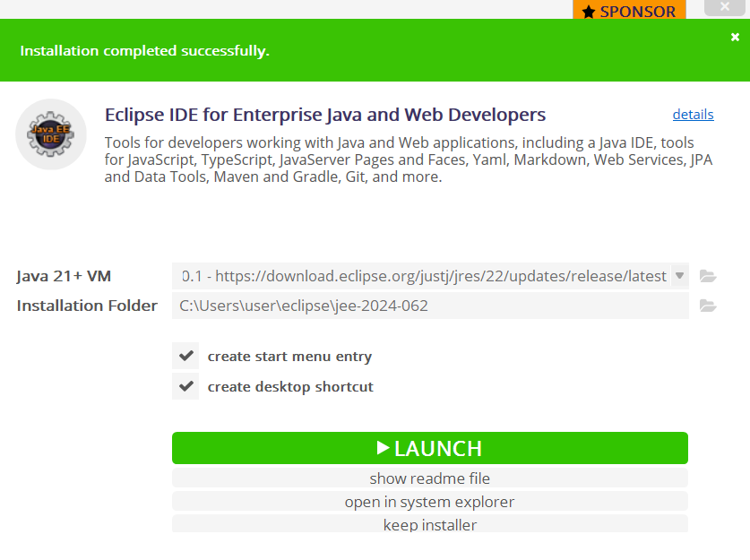
Task: Click the Installation Folder path field
Action: pyautogui.click(x=430, y=306)
